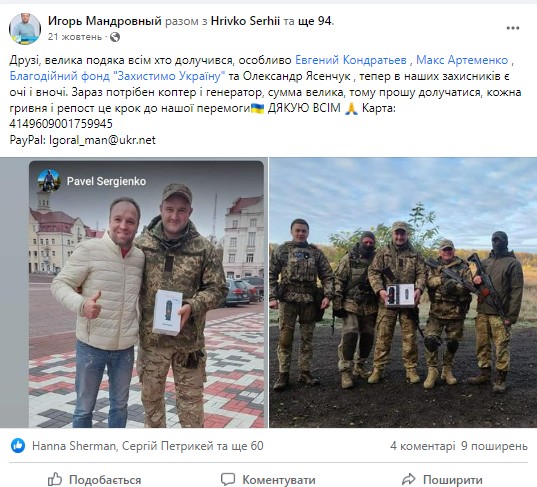
Task: Show reactions list from Hanna Sherman, Сергій Петрикей
Action: tap(148, 446)
